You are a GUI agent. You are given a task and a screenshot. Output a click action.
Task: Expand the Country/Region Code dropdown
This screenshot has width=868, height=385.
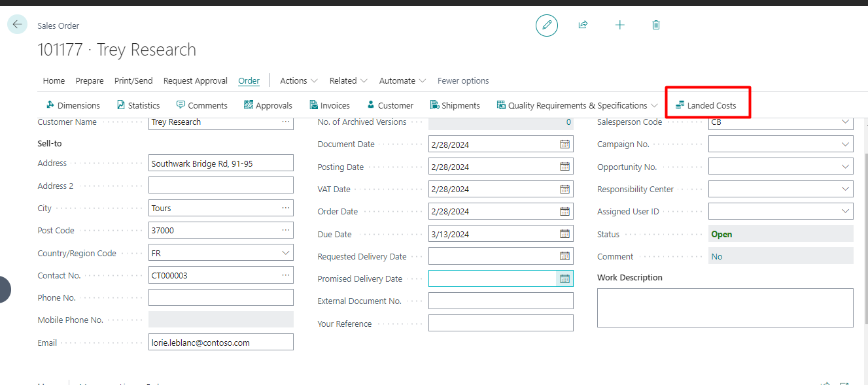(285, 253)
